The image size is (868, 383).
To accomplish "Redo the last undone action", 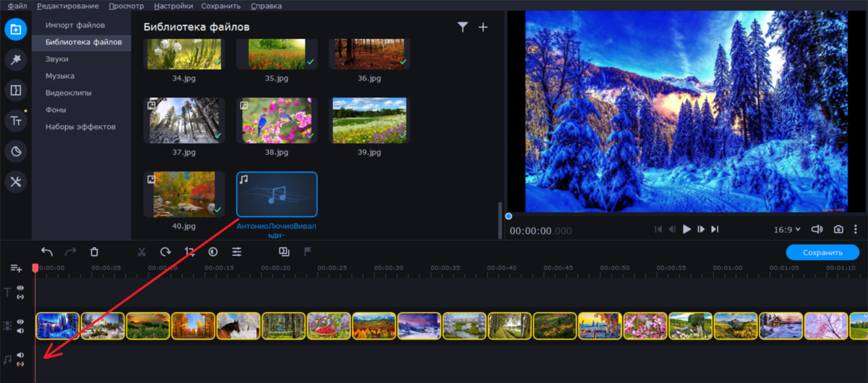I will pos(70,251).
